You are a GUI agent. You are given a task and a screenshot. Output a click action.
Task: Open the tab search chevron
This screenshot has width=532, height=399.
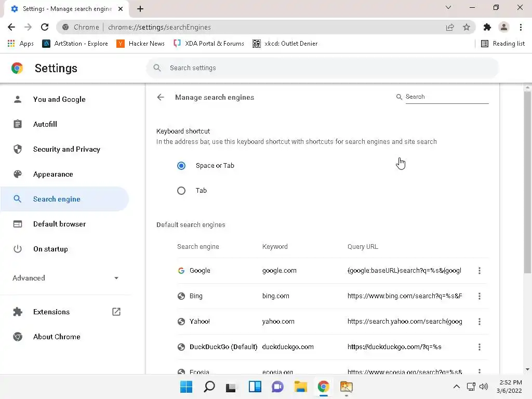448,7
